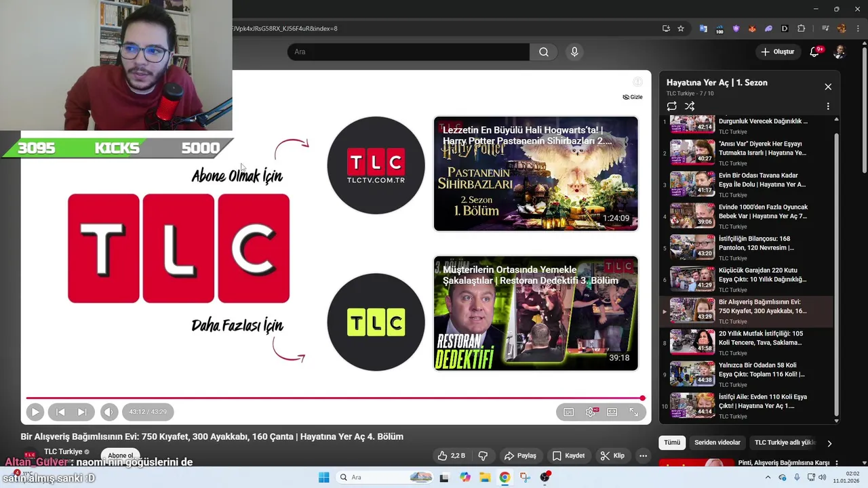Share the video with Paylaş
This screenshot has height=488, width=868.
tap(521, 455)
